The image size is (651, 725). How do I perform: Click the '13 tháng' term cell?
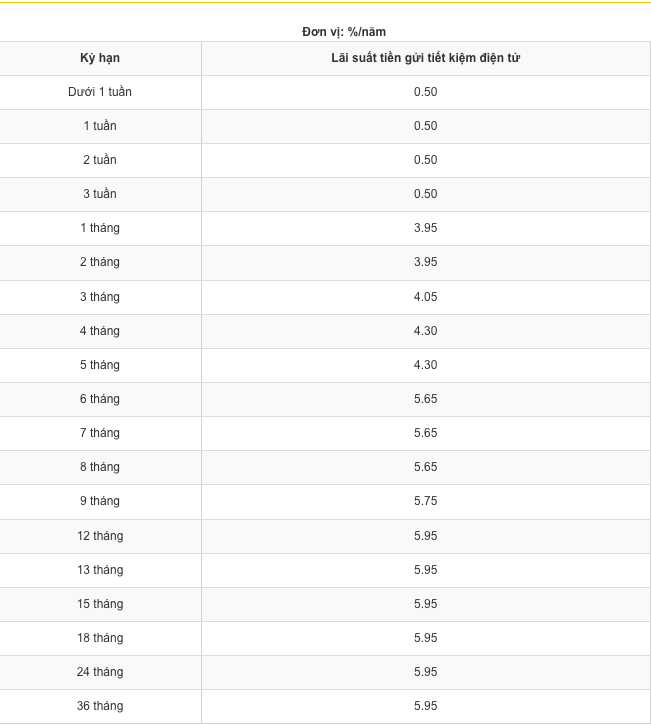pyautogui.click(x=100, y=570)
